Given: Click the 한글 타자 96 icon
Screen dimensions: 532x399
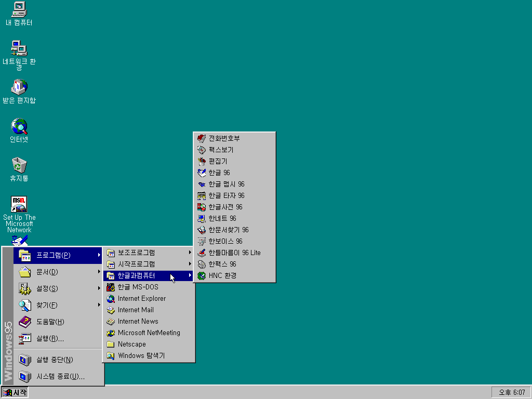Looking at the screenshot, I should click(x=202, y=195).
